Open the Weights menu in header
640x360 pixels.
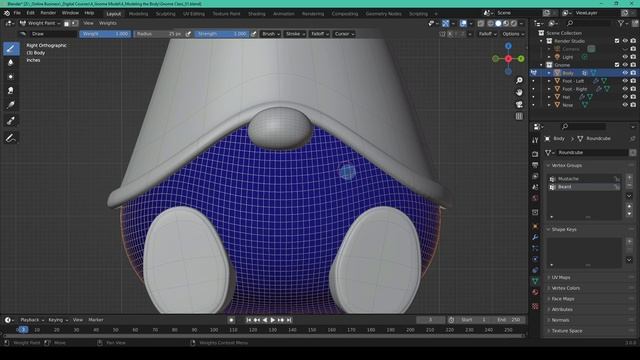coord(108,23)
